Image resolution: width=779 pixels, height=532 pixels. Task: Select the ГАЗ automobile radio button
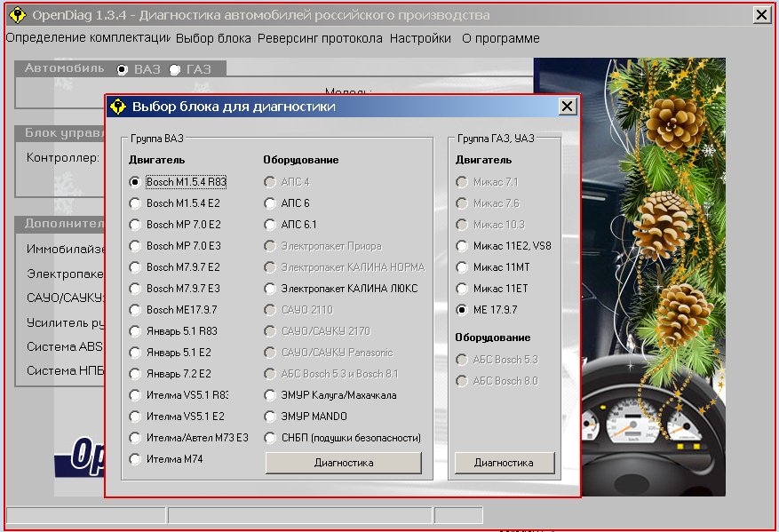click(174, 69)
